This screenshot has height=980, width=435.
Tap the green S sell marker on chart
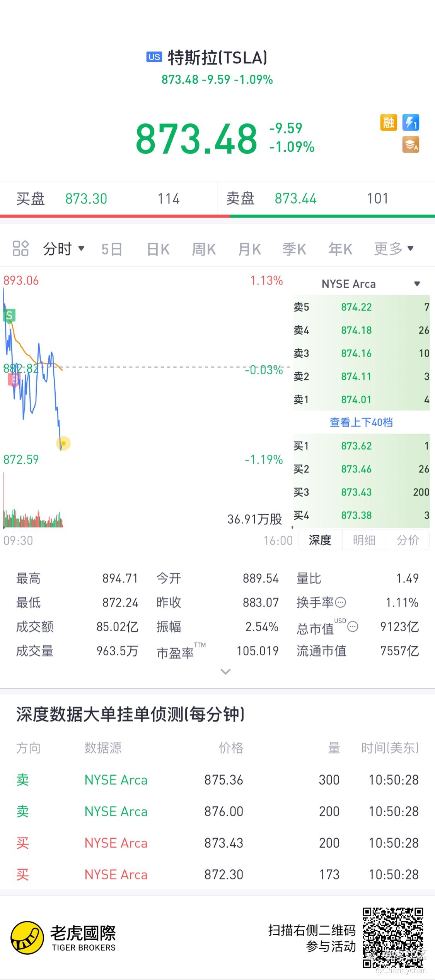point(9,316)
